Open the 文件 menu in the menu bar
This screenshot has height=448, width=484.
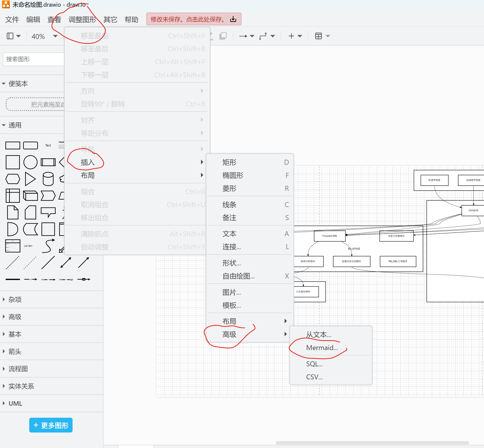(12, 19)
